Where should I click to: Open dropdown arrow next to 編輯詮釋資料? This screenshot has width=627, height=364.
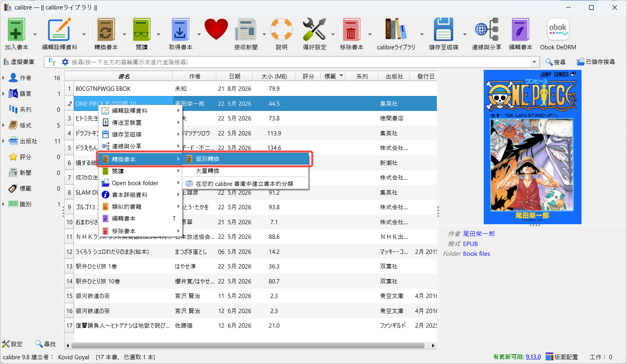pos(84,34)
